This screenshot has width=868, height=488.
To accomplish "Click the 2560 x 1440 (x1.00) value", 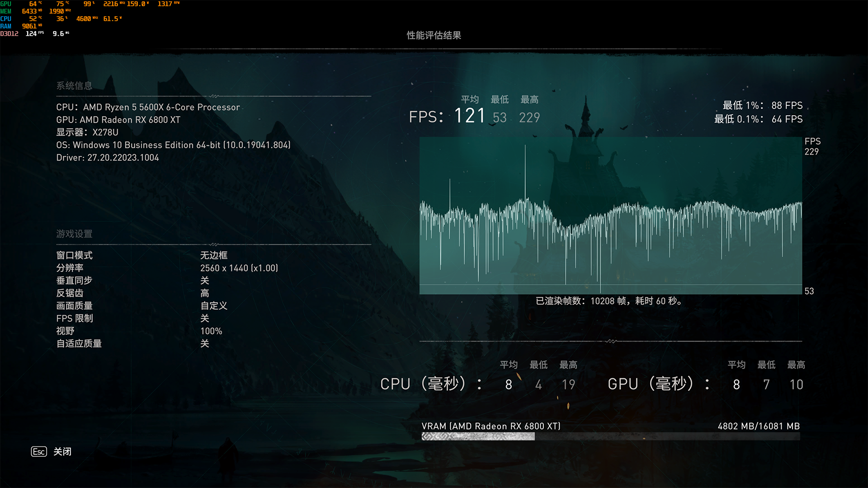I will [x=239, y=268].
